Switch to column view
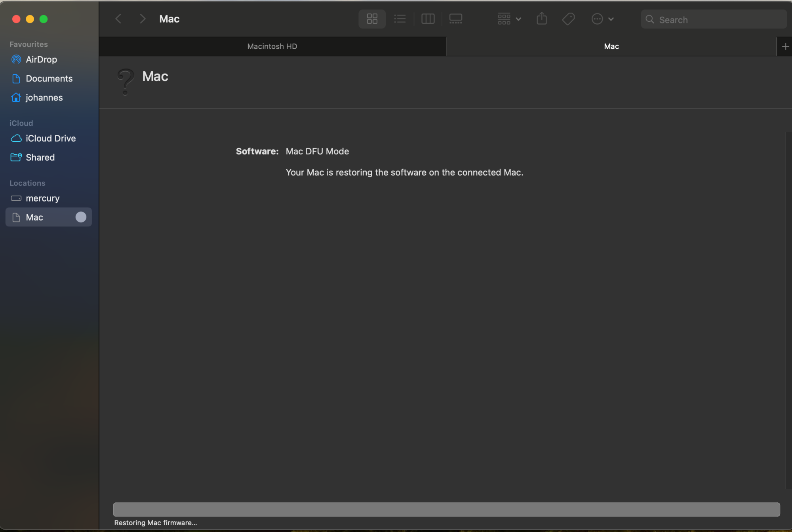The image size is (792, 532). [x=428, y=18]
